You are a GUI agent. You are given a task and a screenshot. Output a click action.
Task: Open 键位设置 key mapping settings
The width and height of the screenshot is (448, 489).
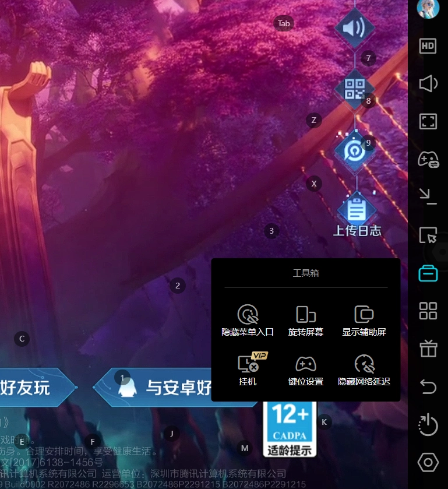coord(306,371)
